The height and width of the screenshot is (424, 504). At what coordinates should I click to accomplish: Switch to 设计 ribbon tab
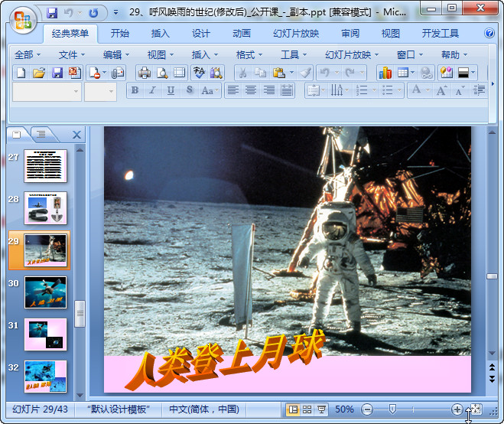[x=201, y=33]
